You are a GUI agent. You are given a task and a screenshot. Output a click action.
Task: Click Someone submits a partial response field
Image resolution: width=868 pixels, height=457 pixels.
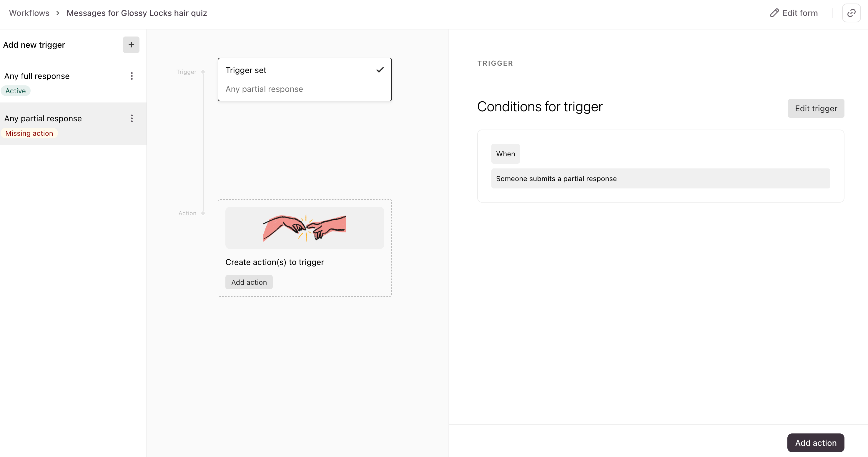(x=661, y=179)
